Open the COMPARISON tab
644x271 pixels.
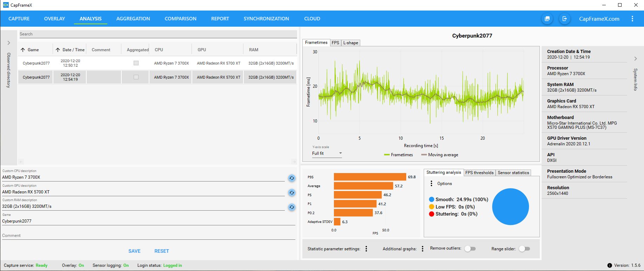tap(180, 19)
